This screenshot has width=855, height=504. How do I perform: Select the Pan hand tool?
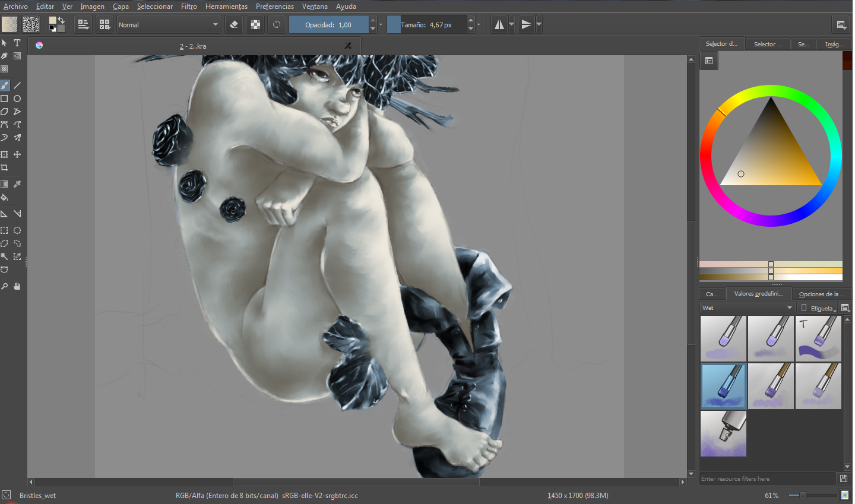tap(17, 286)
